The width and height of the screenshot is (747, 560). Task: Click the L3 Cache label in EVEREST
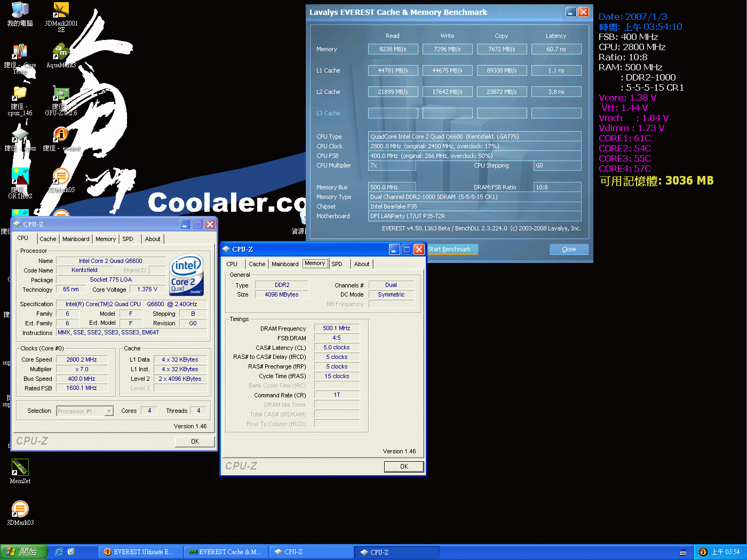[328, 113]
